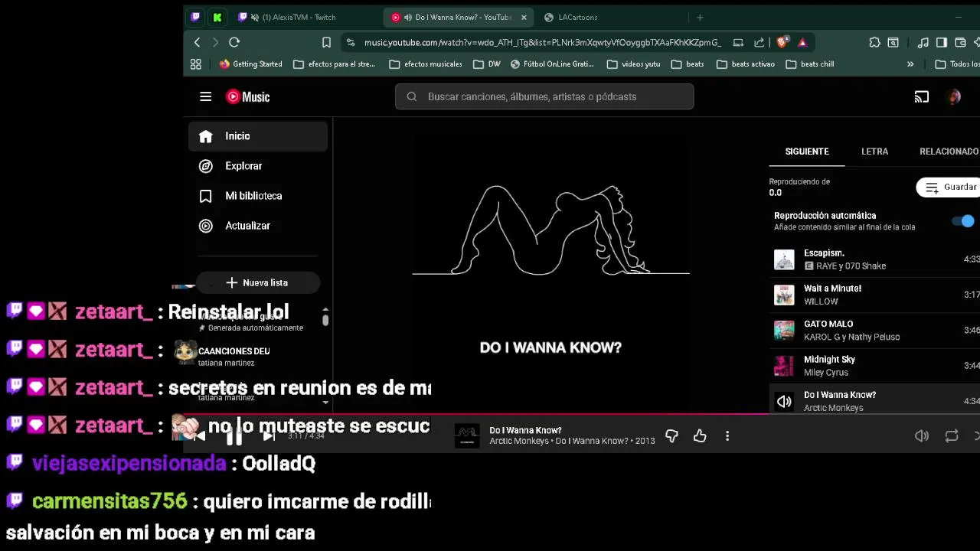Open a new browser tab
This screenshot has height=551, width=980.
[700, 17]
